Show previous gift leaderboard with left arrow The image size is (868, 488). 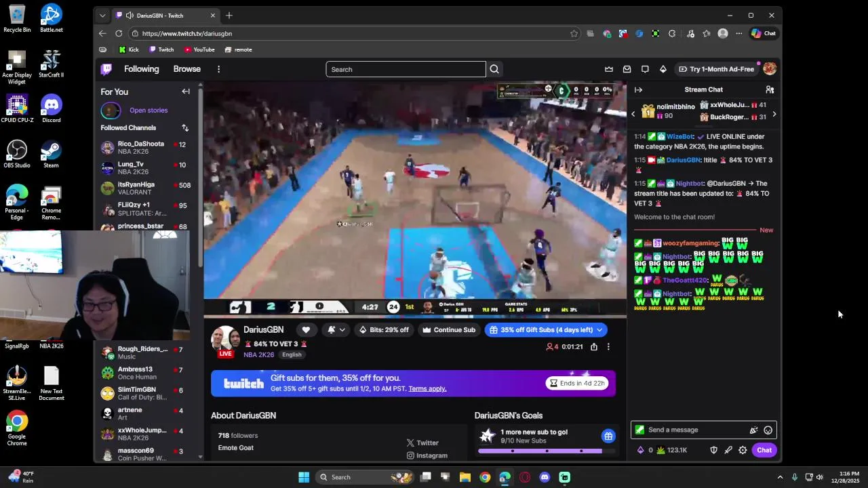633,114
